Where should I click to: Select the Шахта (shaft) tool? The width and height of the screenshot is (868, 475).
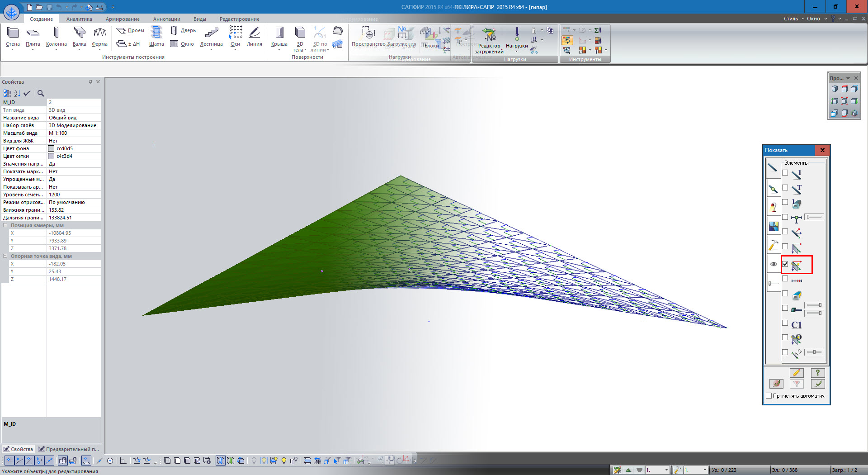tap(156, 37)
